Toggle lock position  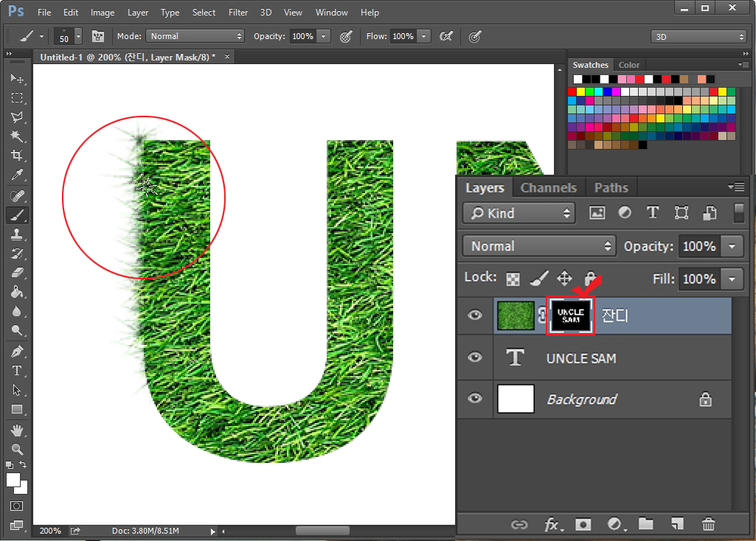click(564, 279)
